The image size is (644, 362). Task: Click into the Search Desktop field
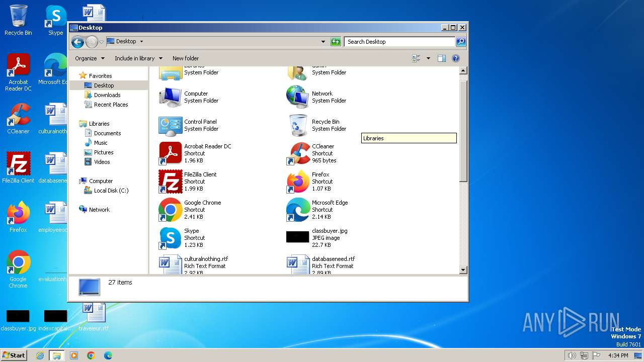[400, 42]
